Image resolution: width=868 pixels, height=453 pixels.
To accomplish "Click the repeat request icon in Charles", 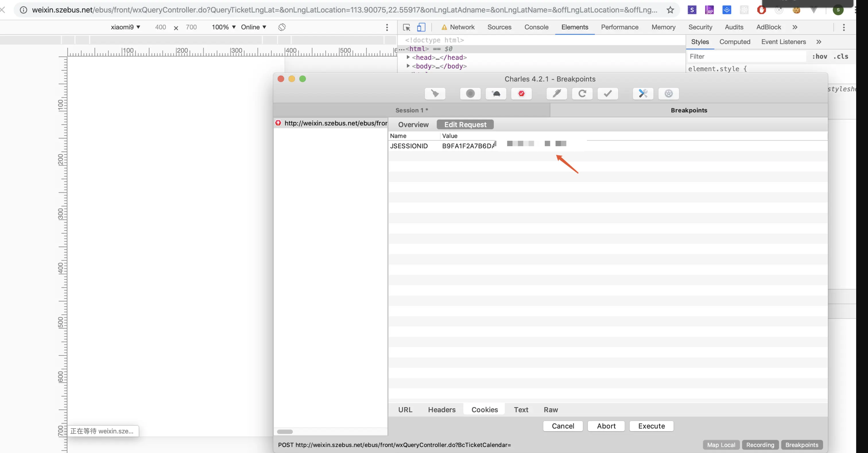I will [x=582, y=93].
